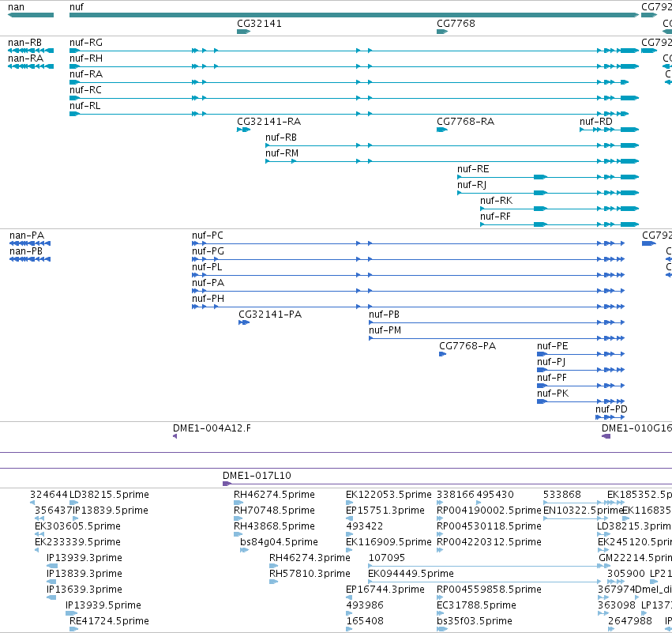Click EST 533868
This screenshot has width=672, height=633.
coord(562,495)
